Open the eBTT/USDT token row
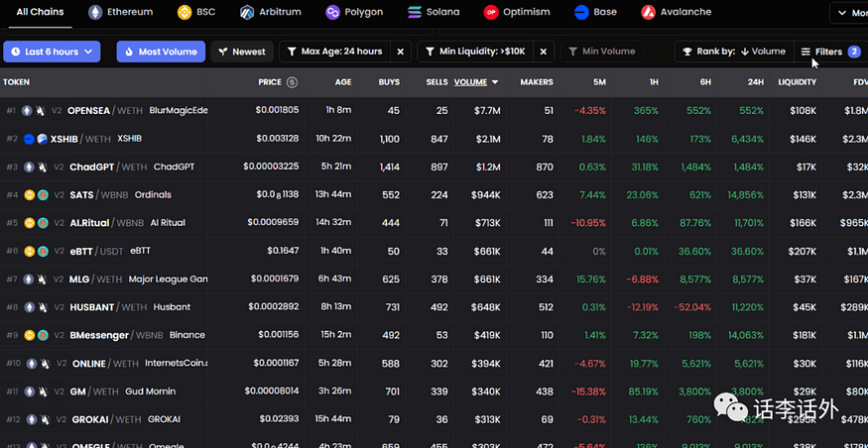868x448 pixels. point(434,251)
